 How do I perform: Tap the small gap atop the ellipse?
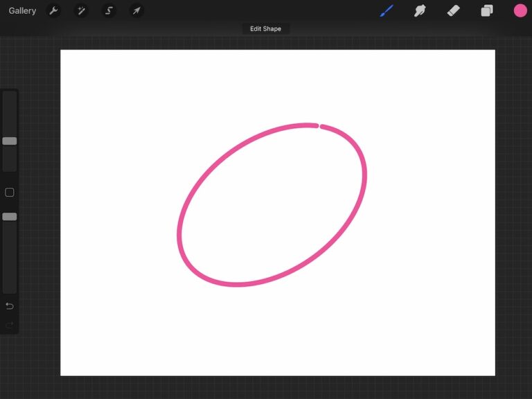319,126
